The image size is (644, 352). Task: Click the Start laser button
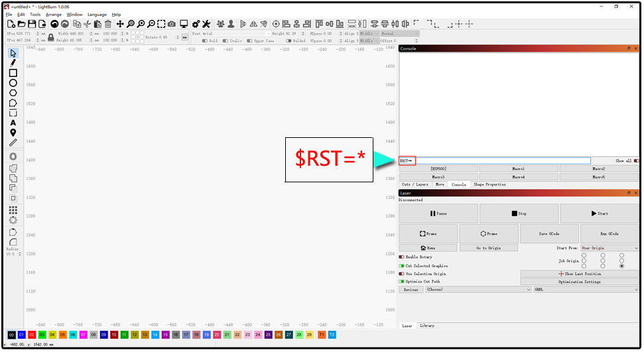pyautogui.click(x=600, y=213)
